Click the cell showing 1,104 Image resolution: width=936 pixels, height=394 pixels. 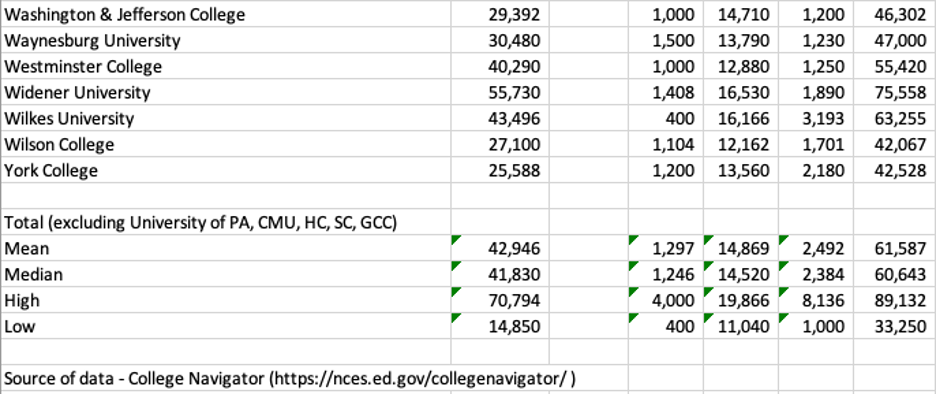click(666, 144)
